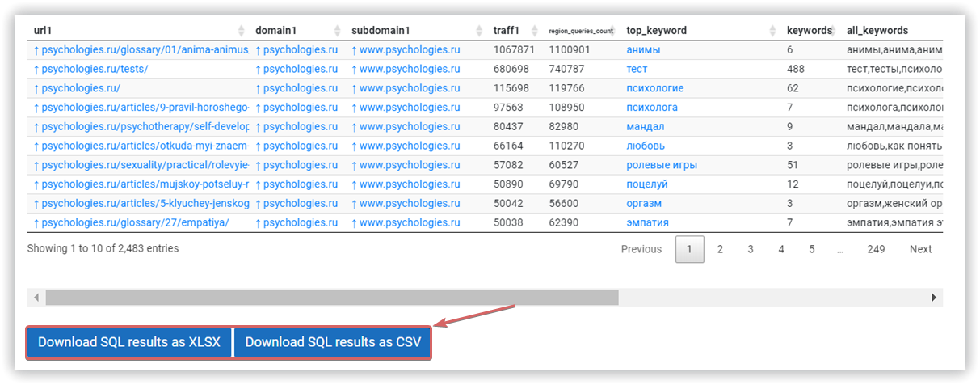Open the articles/otkuda-myi-znaem URL link
The height and width of the screenshot is (385, 980).
[x=141, y=146]
